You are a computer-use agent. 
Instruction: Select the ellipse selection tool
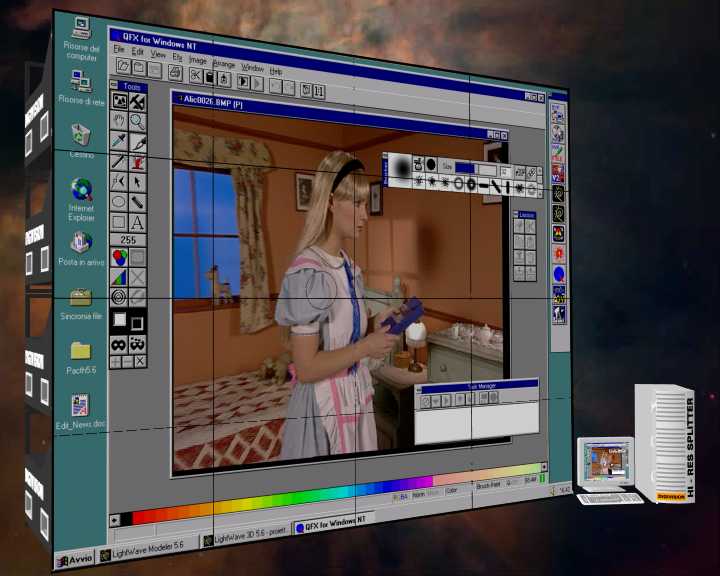[119, 202]
